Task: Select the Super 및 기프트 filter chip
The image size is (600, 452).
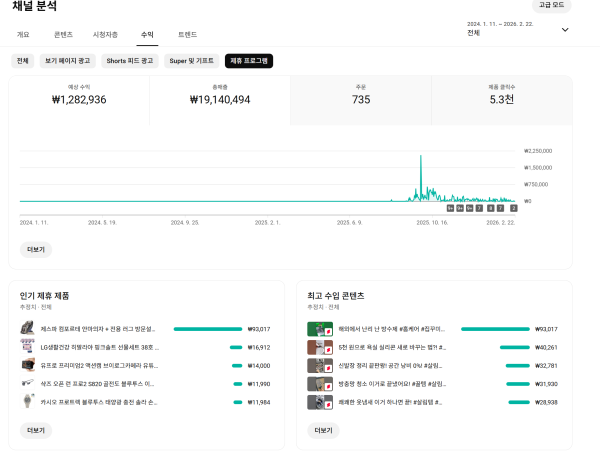Action: pos(192,61)
